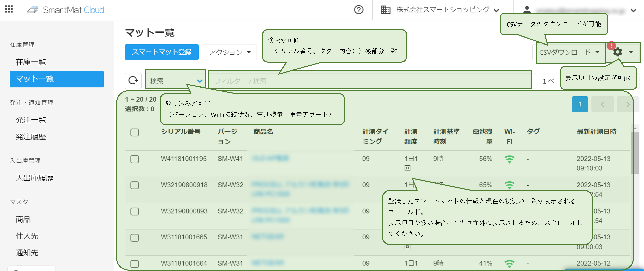Check the box for W32190800893

(x=134, y=212)
